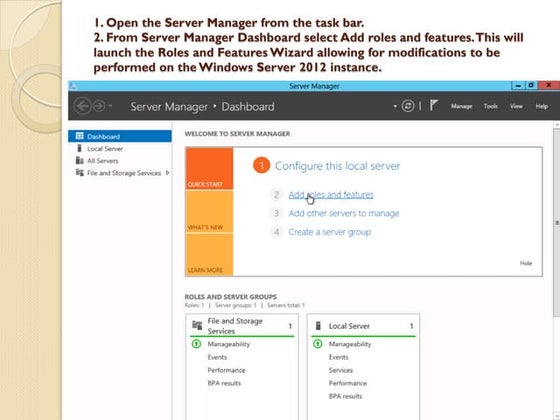Click the Local Server tile icon
The width and height of the screenshot is (560, 420).
pyautogui.click(x=318, y=326)
